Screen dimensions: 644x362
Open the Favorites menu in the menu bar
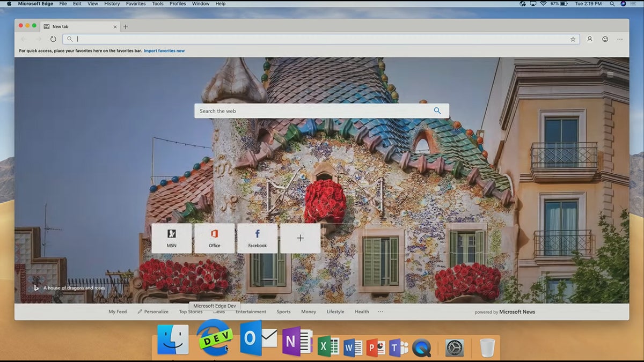pyautogui.click(x=135, y=4)
